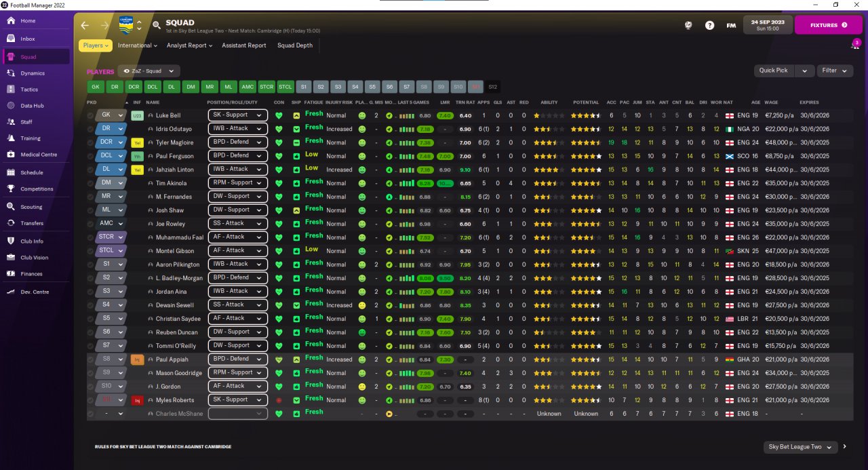The width and height of the screenshot is (868, 470).
Task: Toggle pick circle for Tim Akinola
Action: (91, 183)
